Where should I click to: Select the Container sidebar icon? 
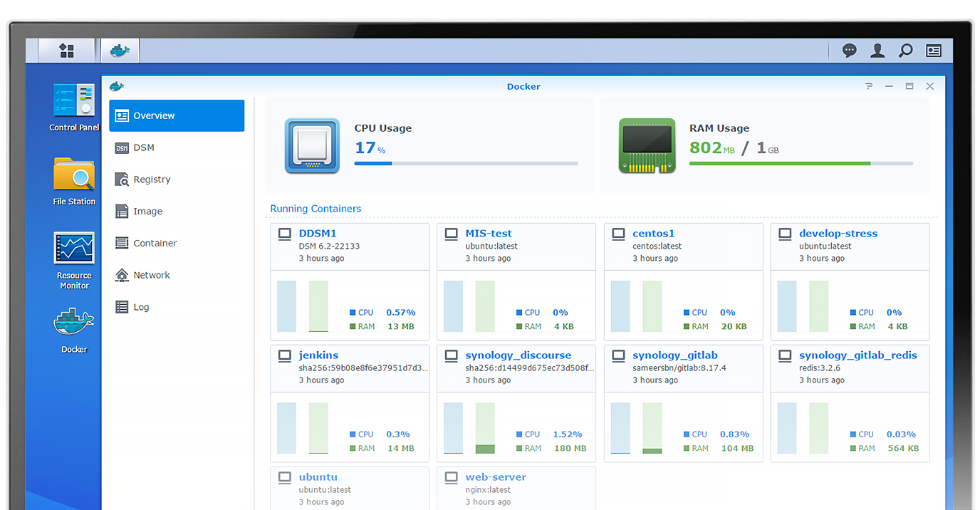[120, 243]
